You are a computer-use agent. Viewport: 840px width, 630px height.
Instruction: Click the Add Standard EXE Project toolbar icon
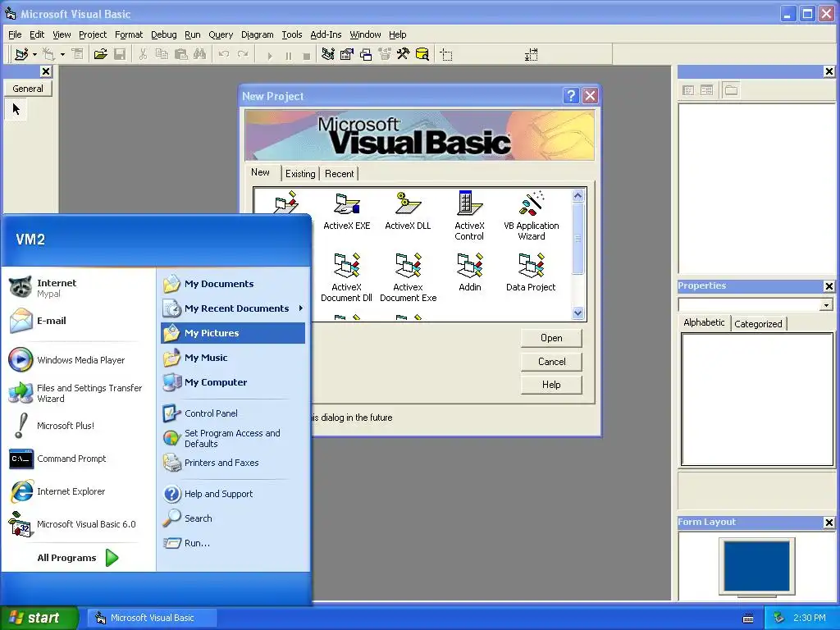pyautogui.click(x=21, y=54)
